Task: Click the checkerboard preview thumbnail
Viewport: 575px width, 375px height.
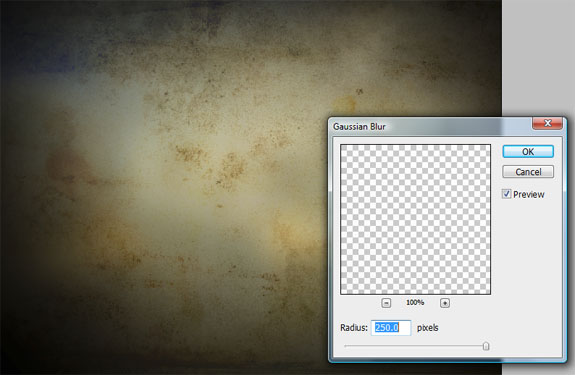Action: pos(415,219)
